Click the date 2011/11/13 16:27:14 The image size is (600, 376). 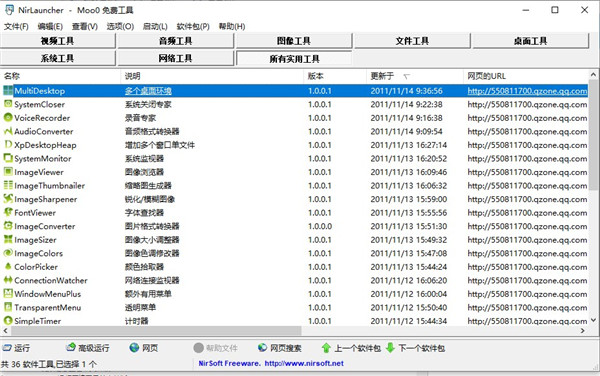(408, 145)
